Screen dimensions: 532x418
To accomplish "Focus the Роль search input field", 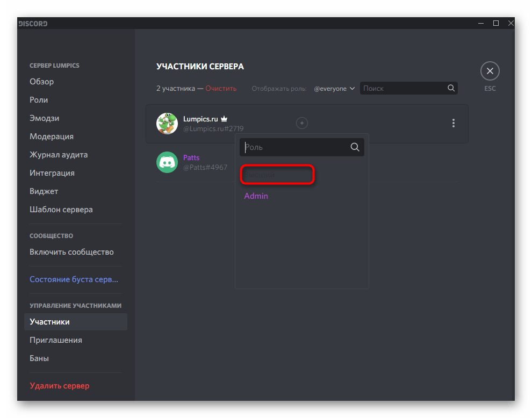I will pyautogui.click(x=296, y=147).
